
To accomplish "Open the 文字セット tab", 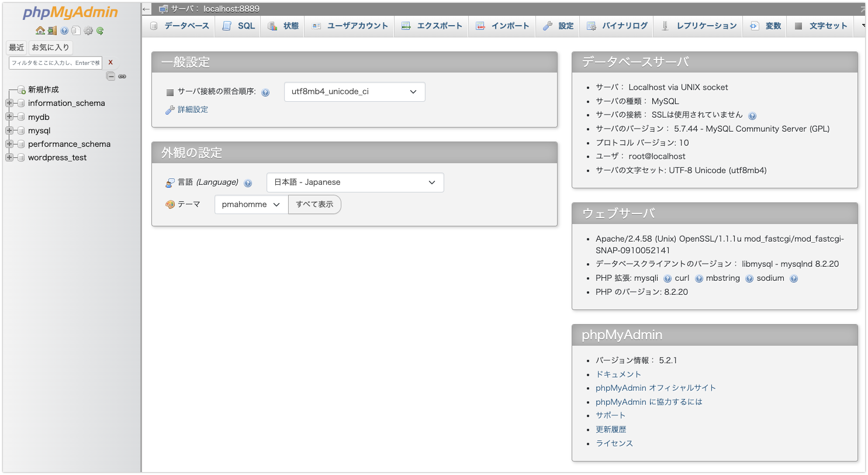I will click(x=821, y=26).
